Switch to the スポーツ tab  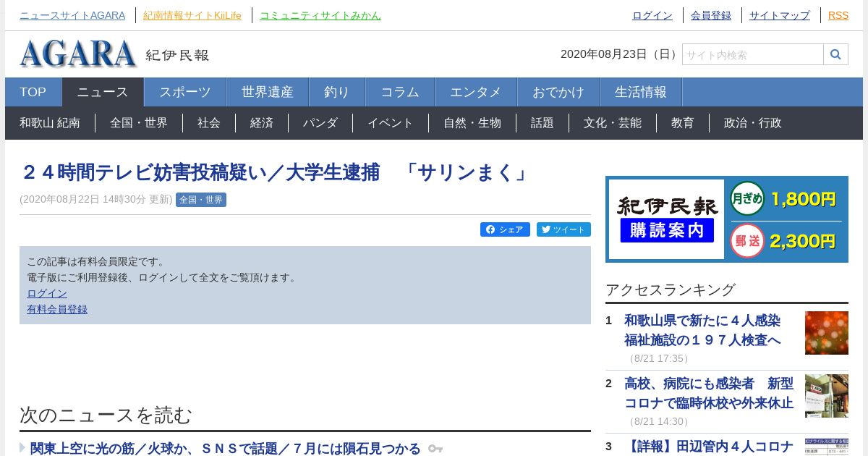coord(185,92)
